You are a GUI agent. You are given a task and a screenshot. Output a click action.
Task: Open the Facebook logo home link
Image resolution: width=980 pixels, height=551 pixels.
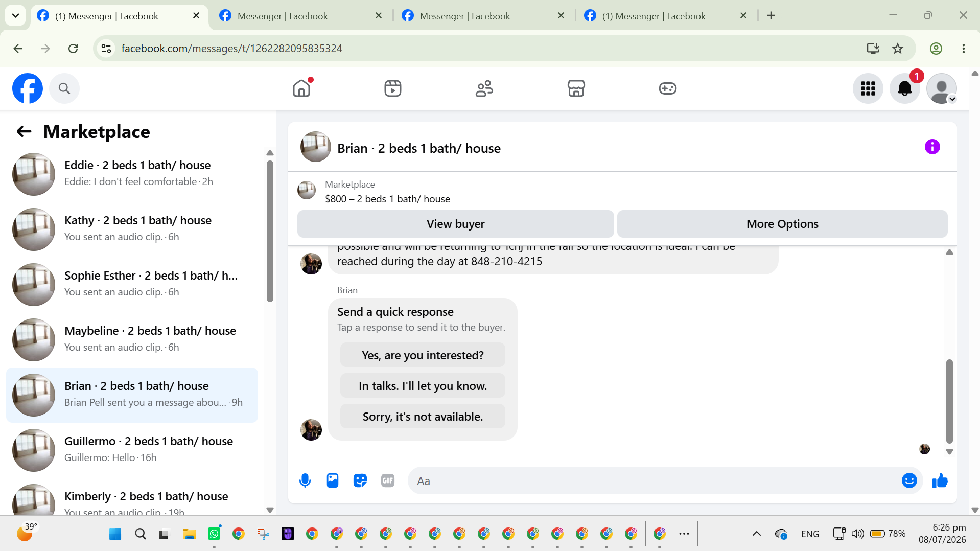28,88
